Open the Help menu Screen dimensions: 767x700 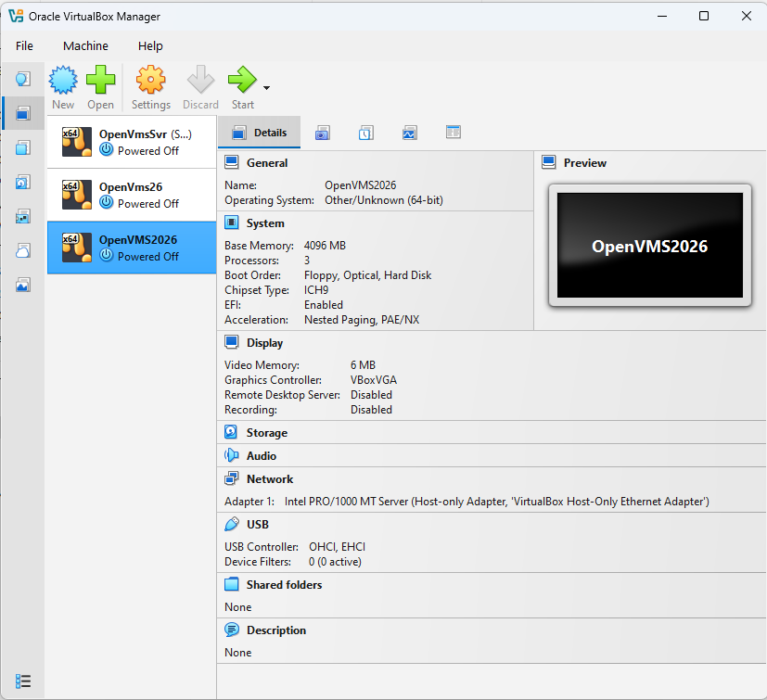click(x=150, y=46)
